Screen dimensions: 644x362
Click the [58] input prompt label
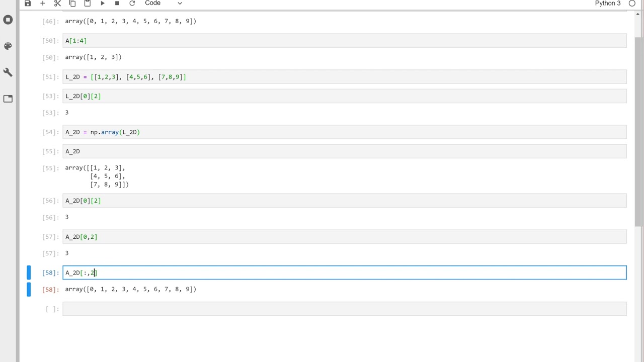[x=50, y=273]
